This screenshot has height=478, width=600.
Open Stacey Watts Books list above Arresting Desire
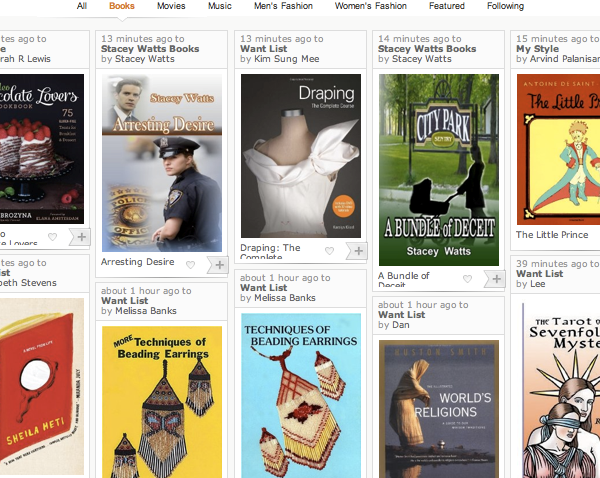coord(150,49)
